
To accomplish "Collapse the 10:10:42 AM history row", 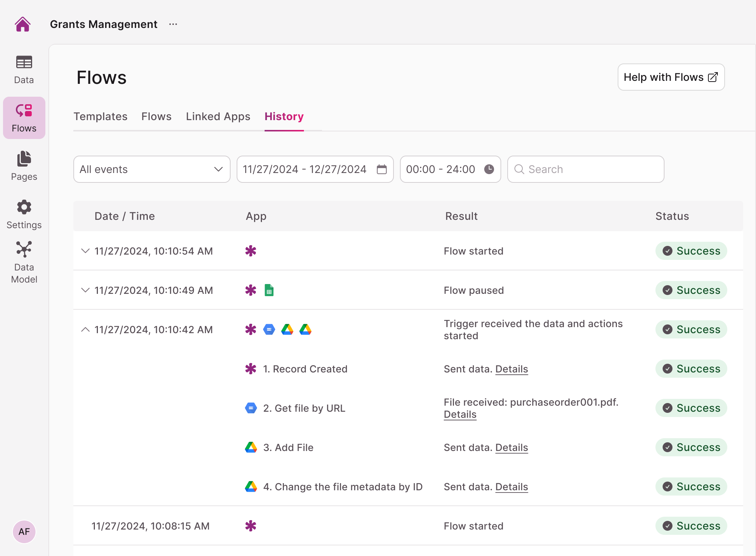I will pos(85,329).
